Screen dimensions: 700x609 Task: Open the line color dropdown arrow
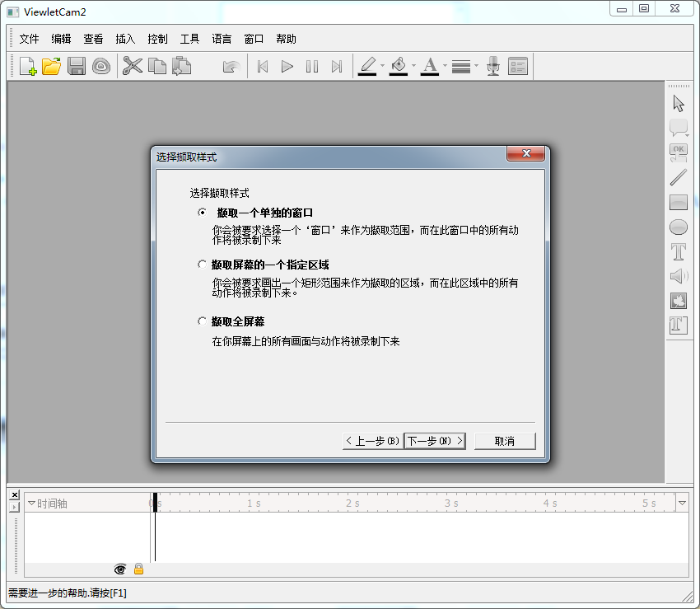tap(383, 67)
